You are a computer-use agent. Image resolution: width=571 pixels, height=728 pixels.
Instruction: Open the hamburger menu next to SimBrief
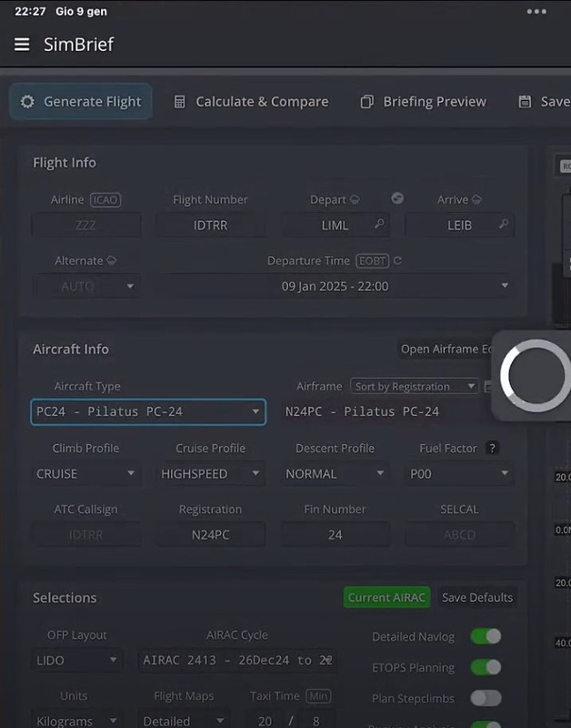pyautogui.click(x=22, y=45)
